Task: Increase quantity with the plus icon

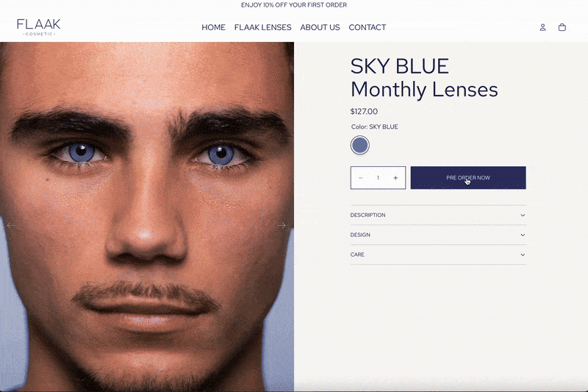Action: [395, 178]
